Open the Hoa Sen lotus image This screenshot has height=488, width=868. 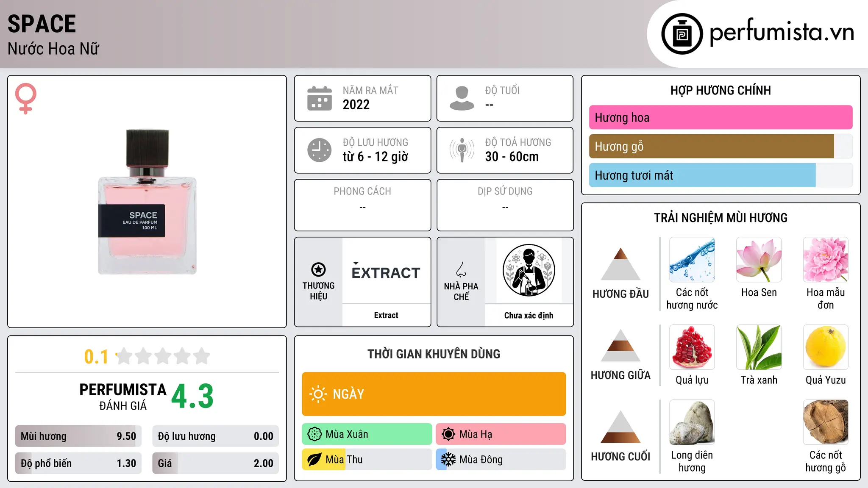point(759,260)
